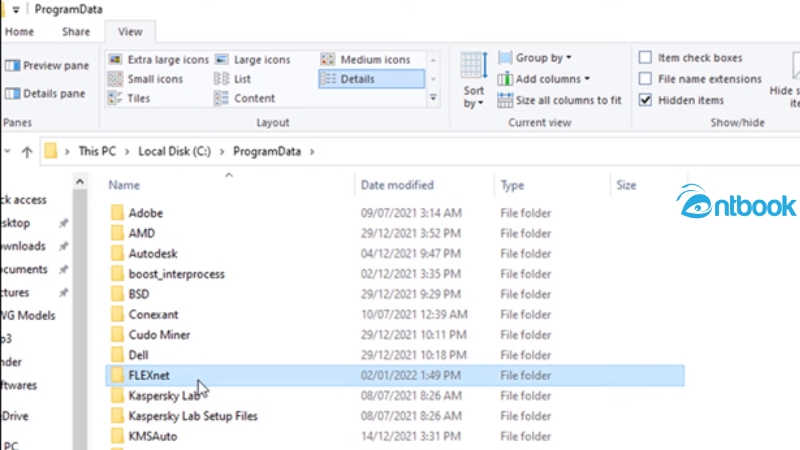Select Medium icons layout

click(365, 60)
